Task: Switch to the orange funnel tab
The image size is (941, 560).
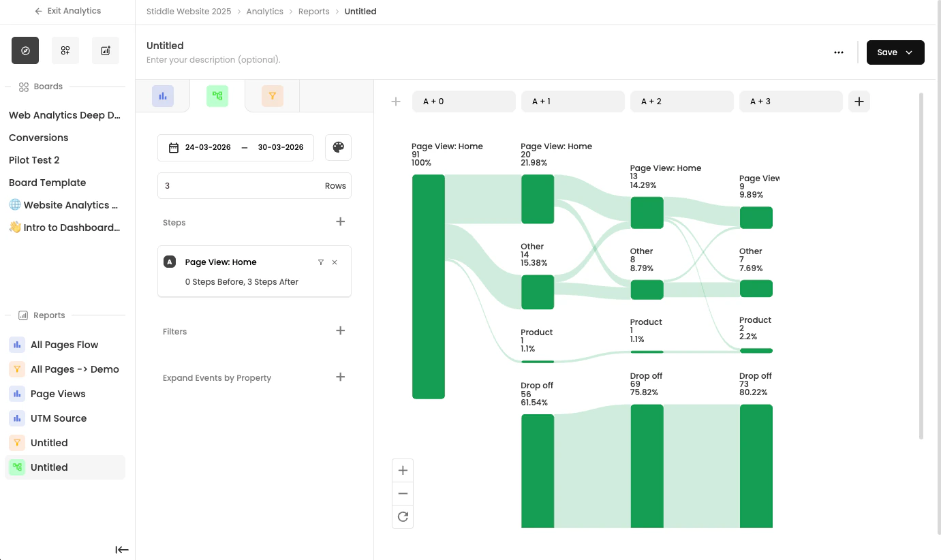Action: tap(273, 96)
